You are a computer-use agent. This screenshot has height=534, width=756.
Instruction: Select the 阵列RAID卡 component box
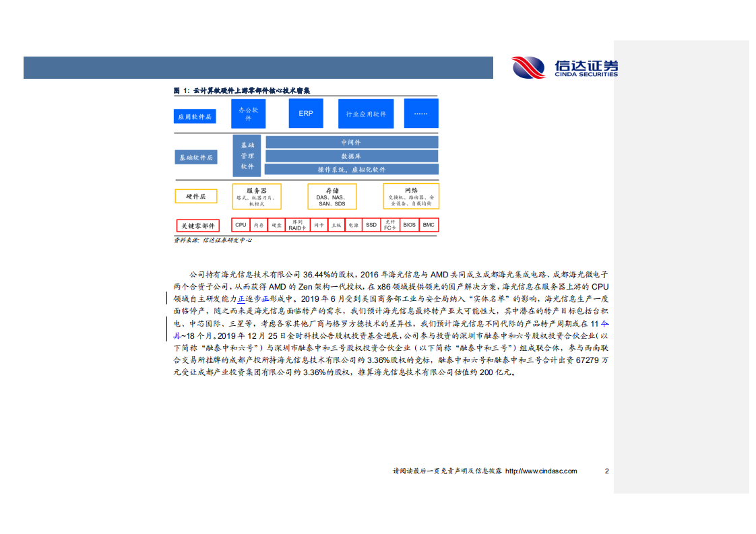[296, 225]
